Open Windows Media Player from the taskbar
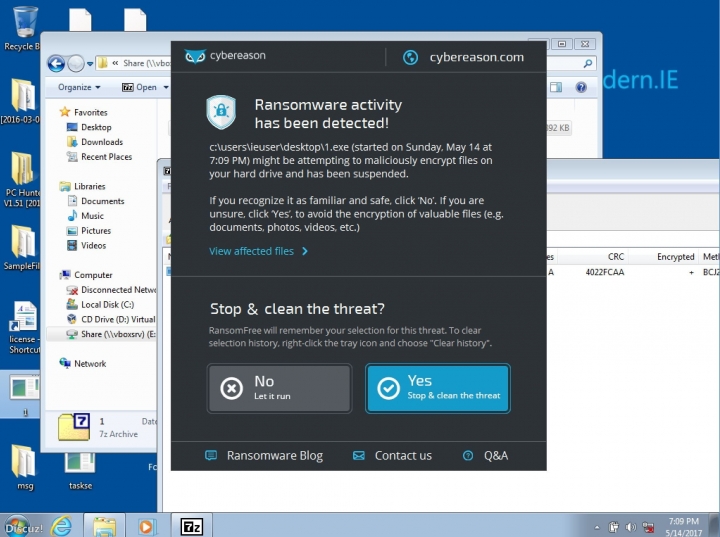Viewport: 720px width, 537px height. [146, 526]
